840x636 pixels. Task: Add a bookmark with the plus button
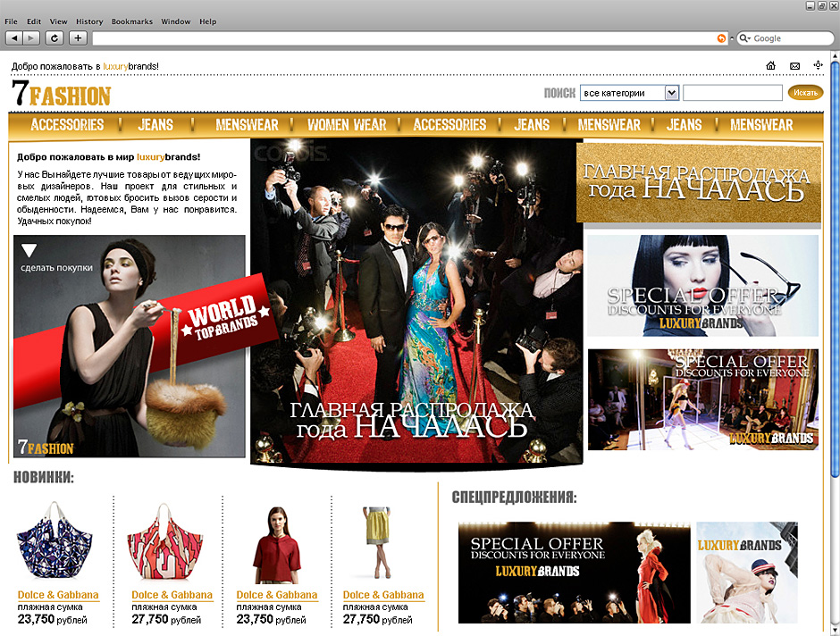pyautogui.click(x=79, y=38)
